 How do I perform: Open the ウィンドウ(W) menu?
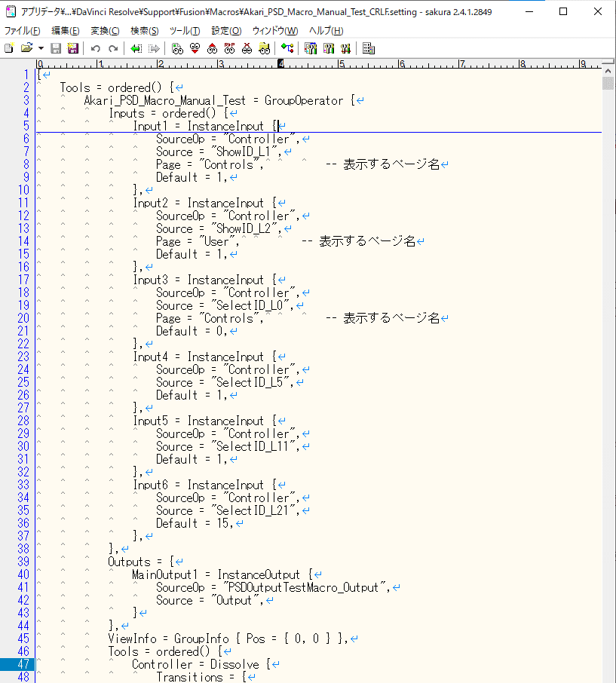coord(275,31)
